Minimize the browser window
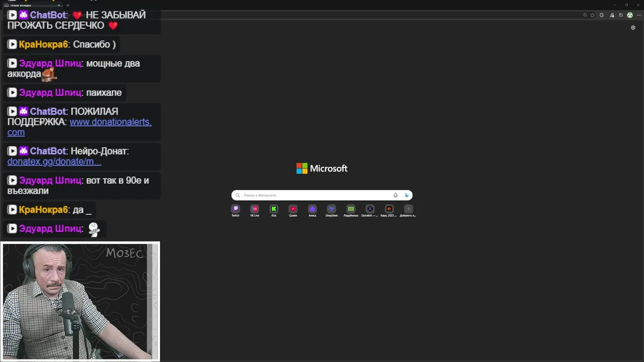 (x=615, y=5)
